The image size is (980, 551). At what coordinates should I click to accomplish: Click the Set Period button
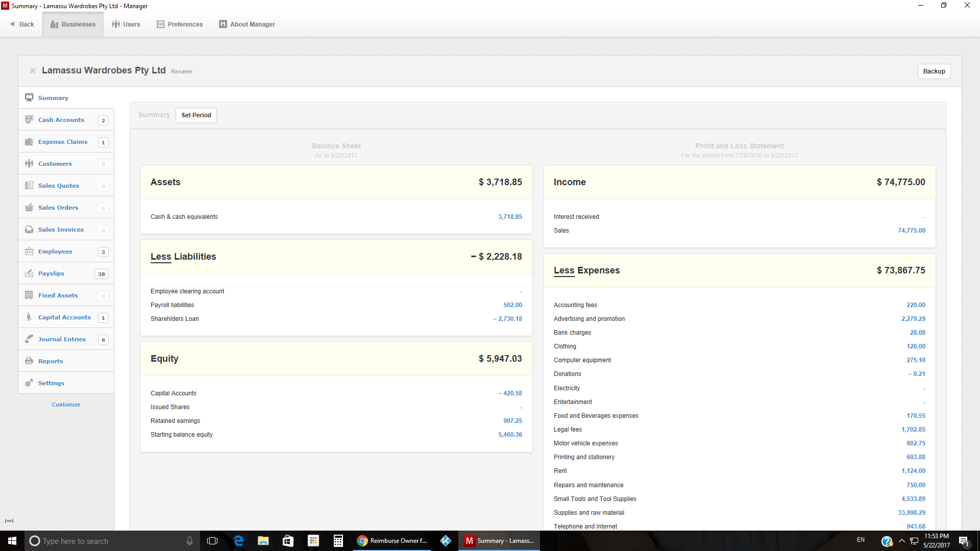(x=196, y=115)
